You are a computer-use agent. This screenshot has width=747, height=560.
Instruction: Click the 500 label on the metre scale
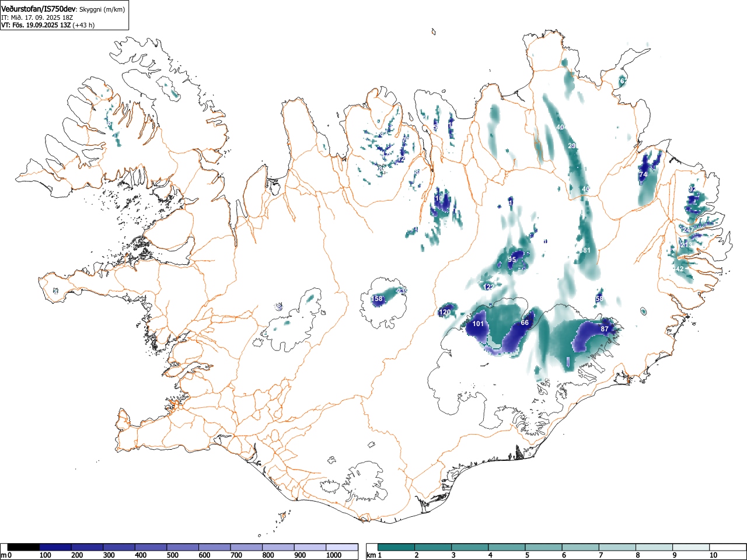(172, 555)
